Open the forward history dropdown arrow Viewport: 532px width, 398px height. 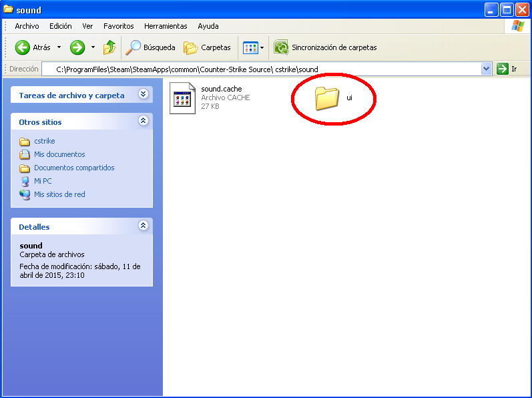(x=93, y=47)
